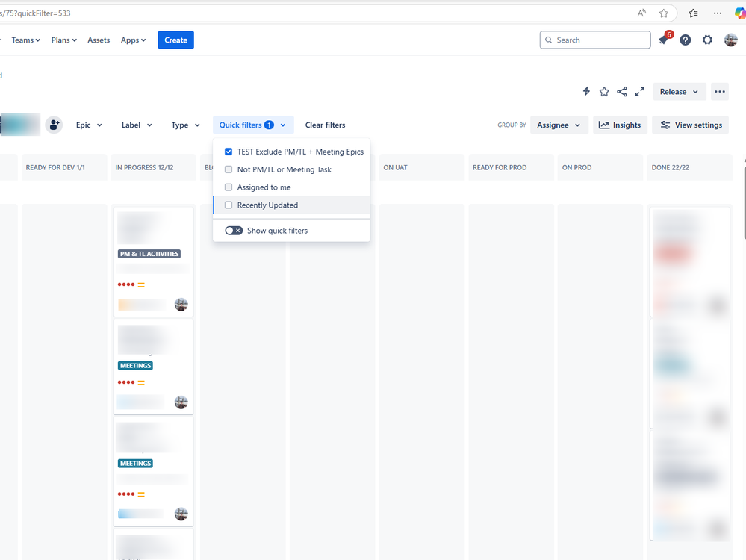Image resolution: width=746 pixels, height=560 pixels.
Task: Collapse the Quick filters dropdown
Action: click(x=252, y=125)
